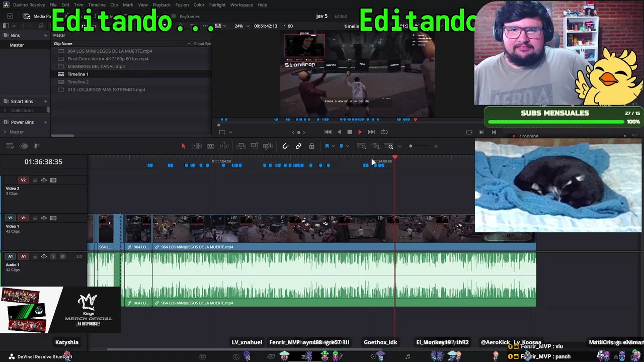Open the Keyframes panel
The width and height of the screenshot is (644, 362).
[186, 16]
